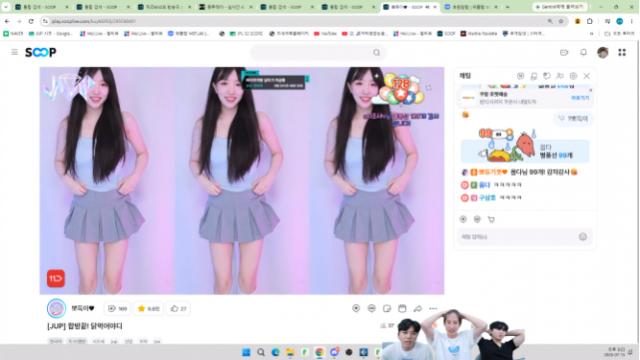Dismiss the ad banner in chat
640x360 pixels.
pyautogui.click(x=590, y=90)
